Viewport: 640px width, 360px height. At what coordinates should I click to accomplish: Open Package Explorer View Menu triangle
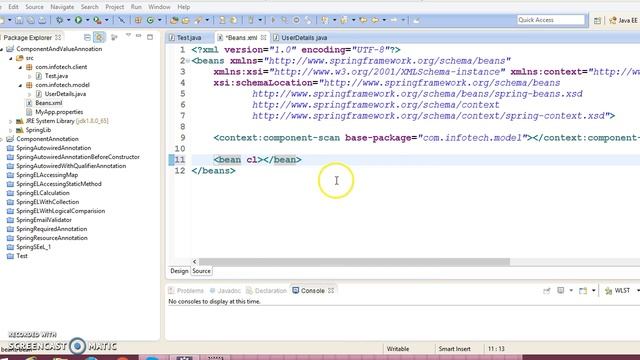pos(128,36)
